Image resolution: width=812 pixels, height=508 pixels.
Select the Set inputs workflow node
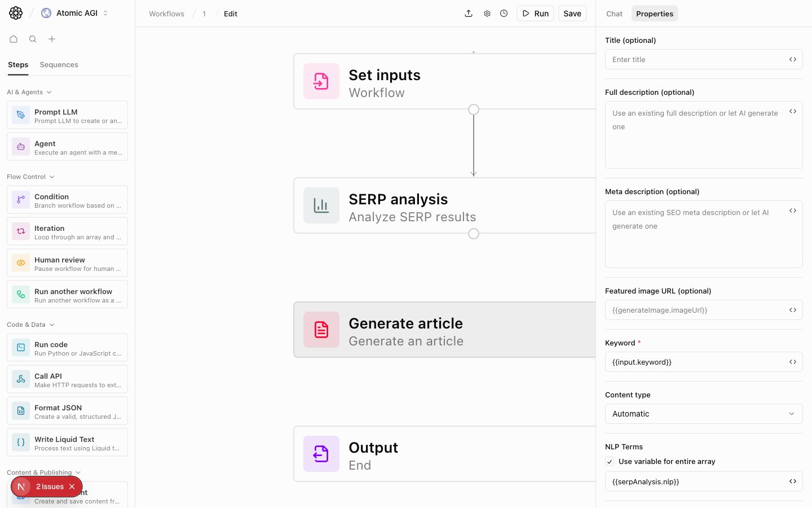444,81
